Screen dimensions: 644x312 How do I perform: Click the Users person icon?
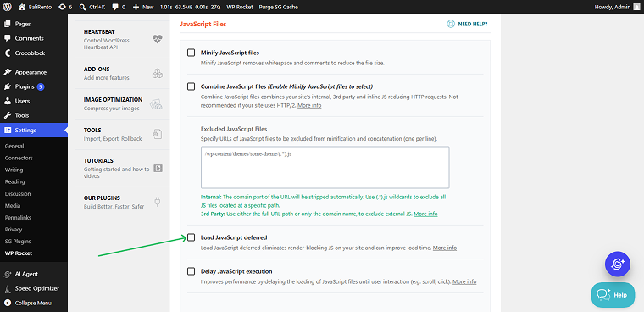[x=8, y=101]
